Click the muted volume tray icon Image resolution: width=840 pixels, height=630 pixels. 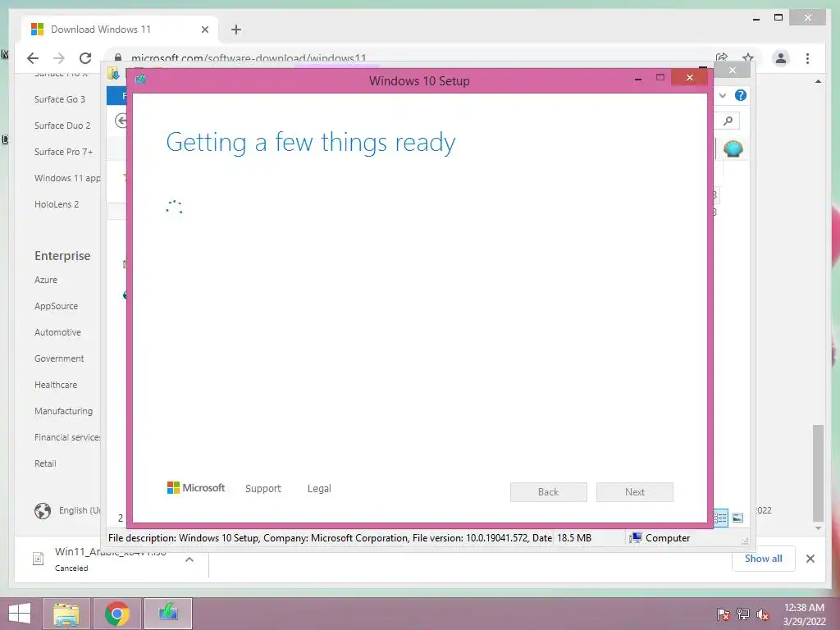pos(763,614)
